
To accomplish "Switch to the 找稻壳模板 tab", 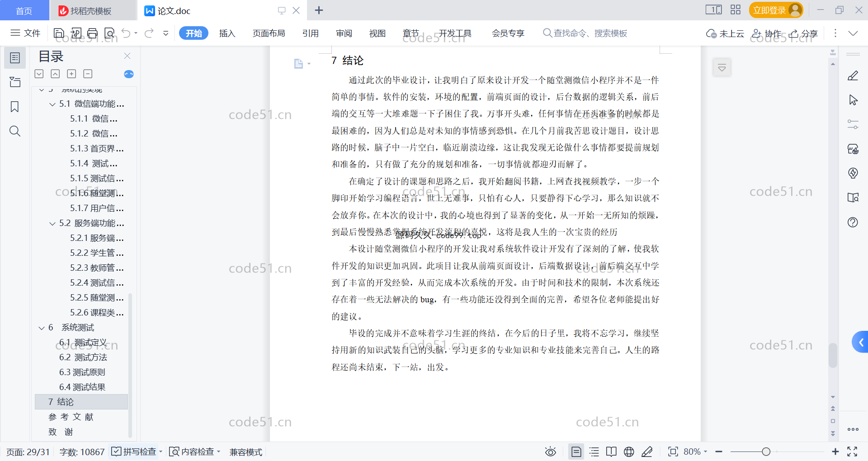I will (93, 10).
